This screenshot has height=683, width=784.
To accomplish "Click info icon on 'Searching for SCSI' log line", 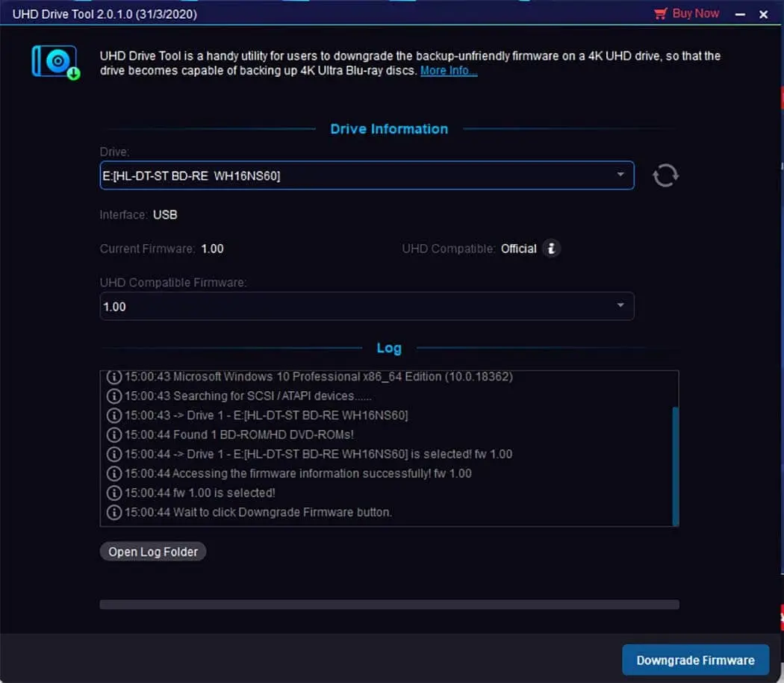I will 114,396.
